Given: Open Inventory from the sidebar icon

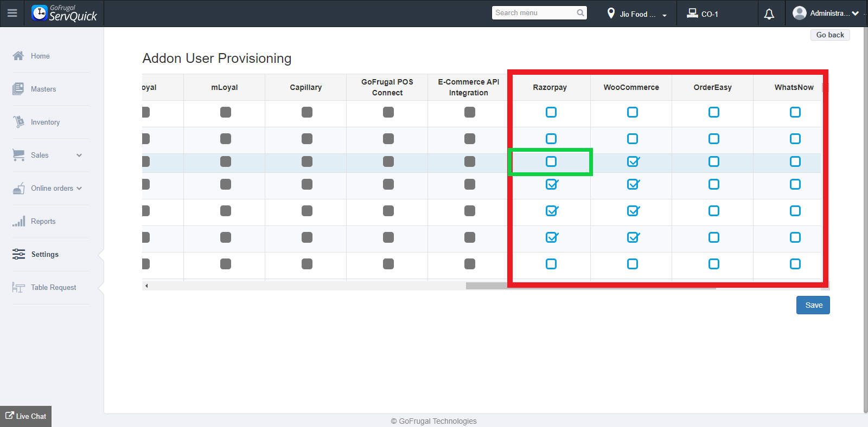Looking at the screenshot, I should pos(18,122).
